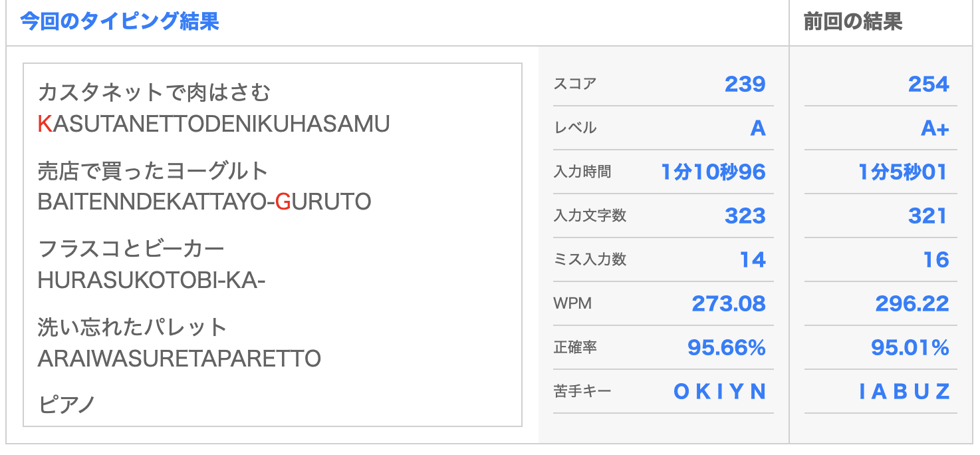The height and width of the screenshot is (455, 980).
Task: Select the current score value 239
Action: tap(745, 84)
